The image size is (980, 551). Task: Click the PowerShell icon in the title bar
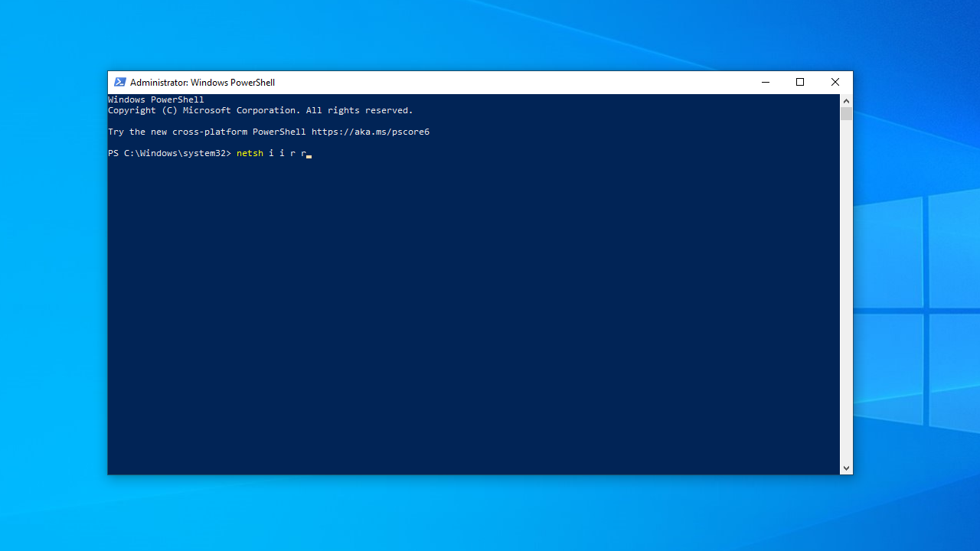(x=120, y=83)
